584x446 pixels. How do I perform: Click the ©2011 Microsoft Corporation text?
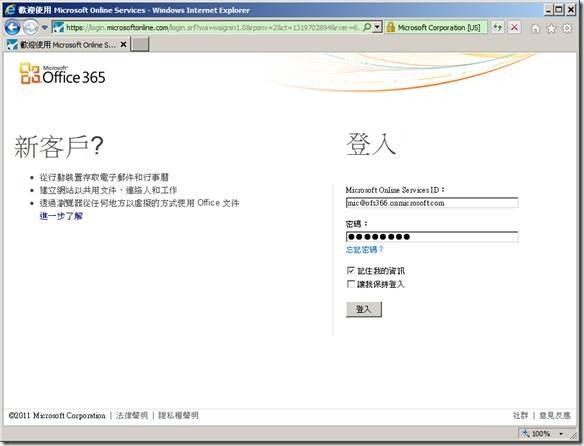point(57,415)
